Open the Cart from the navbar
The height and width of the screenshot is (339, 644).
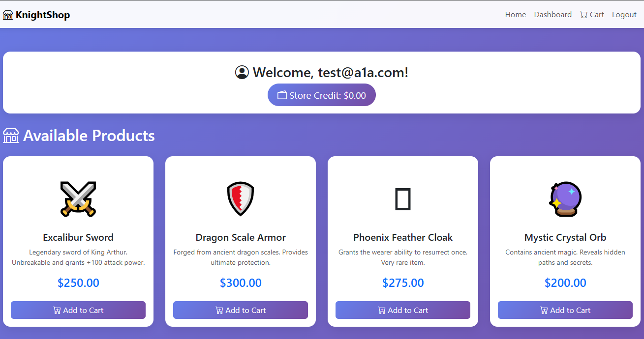[592, 15]
